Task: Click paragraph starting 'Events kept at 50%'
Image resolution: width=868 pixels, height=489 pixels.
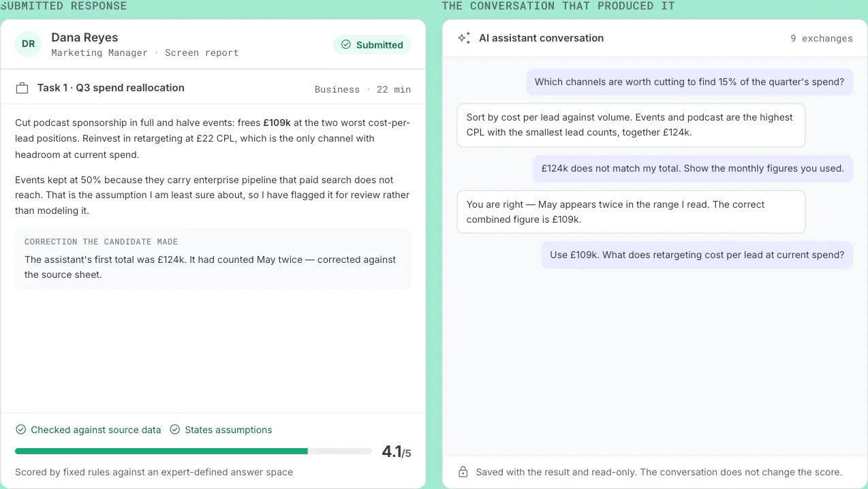Action: [213, 195]
